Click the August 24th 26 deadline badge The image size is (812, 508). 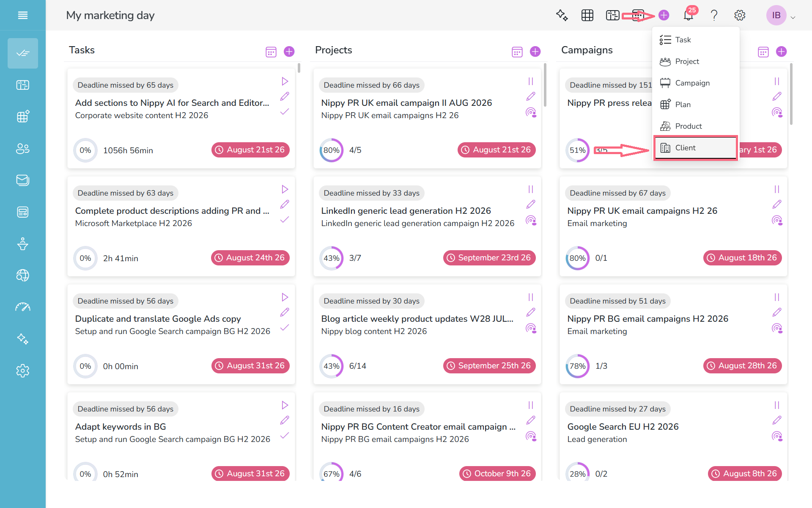[x=250, y=258]
